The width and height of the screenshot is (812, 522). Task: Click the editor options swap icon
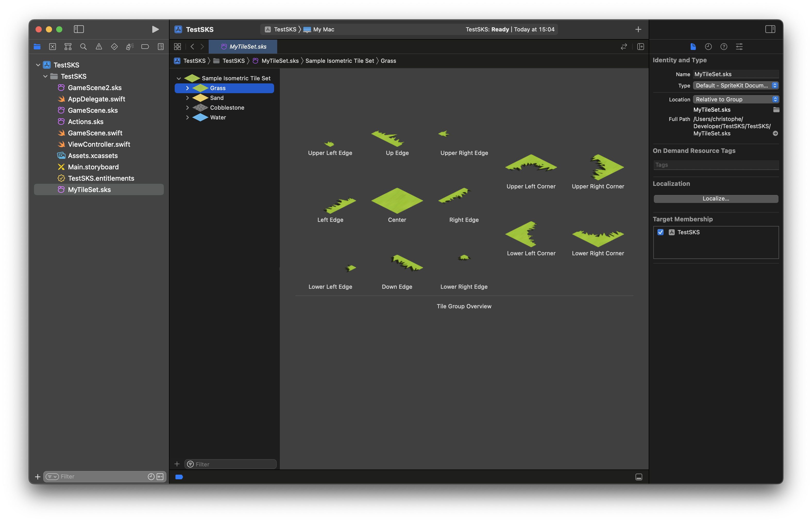(624, 47)
